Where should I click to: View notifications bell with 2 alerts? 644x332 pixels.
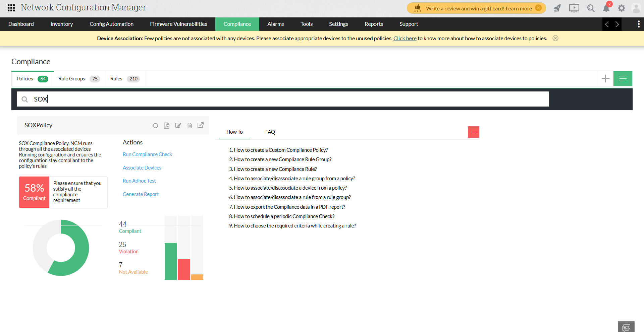pyautogui.click(x=606, y=8)
